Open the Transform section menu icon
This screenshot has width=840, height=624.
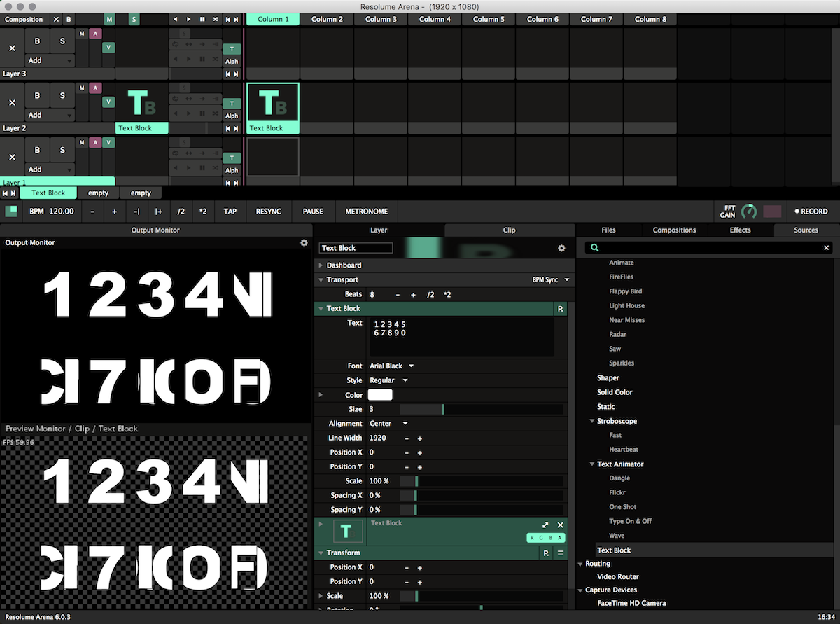tap(560, 553)
